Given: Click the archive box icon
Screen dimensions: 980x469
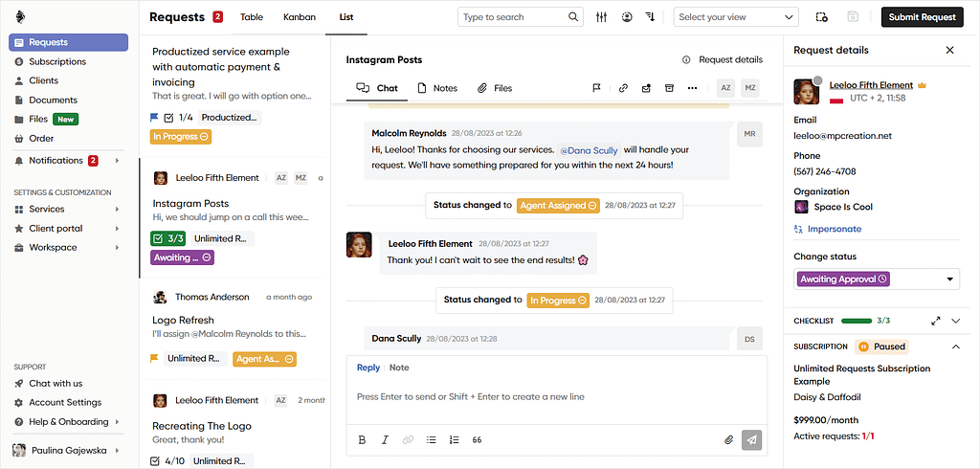Looking at the screenshot, I should click(x=669, y=88).
